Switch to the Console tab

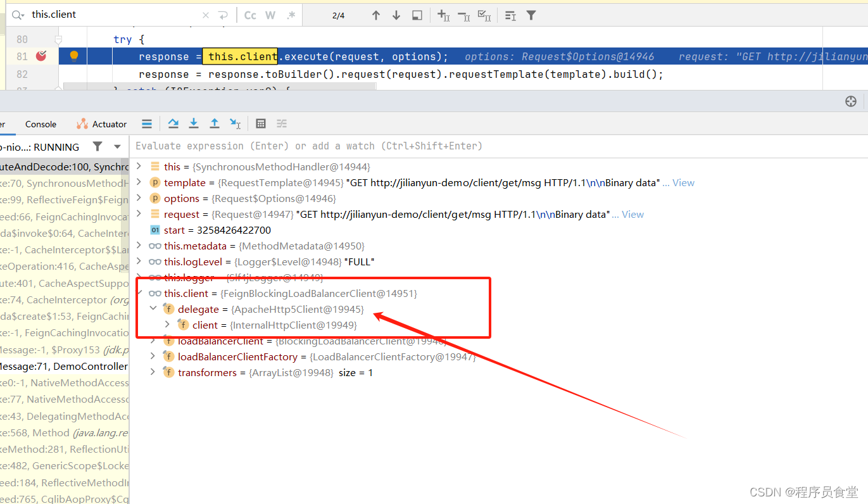[41, 123]
